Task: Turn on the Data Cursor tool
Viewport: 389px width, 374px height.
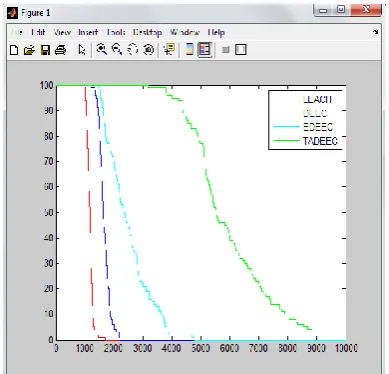Action: 169,50
